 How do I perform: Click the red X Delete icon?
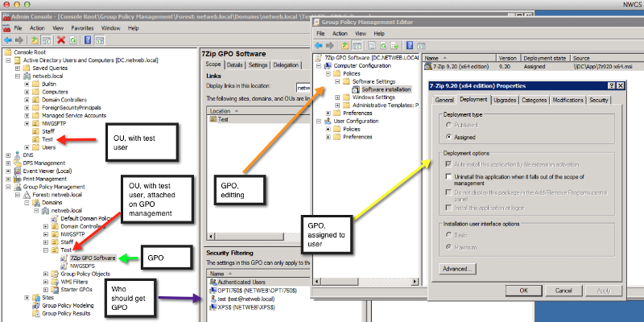[x=61, y=39]
